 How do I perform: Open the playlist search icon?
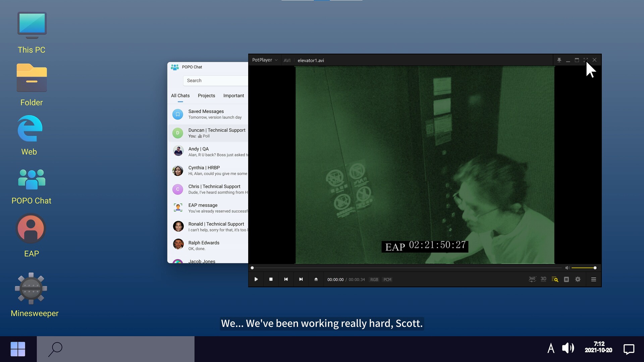tap(555, 279)
